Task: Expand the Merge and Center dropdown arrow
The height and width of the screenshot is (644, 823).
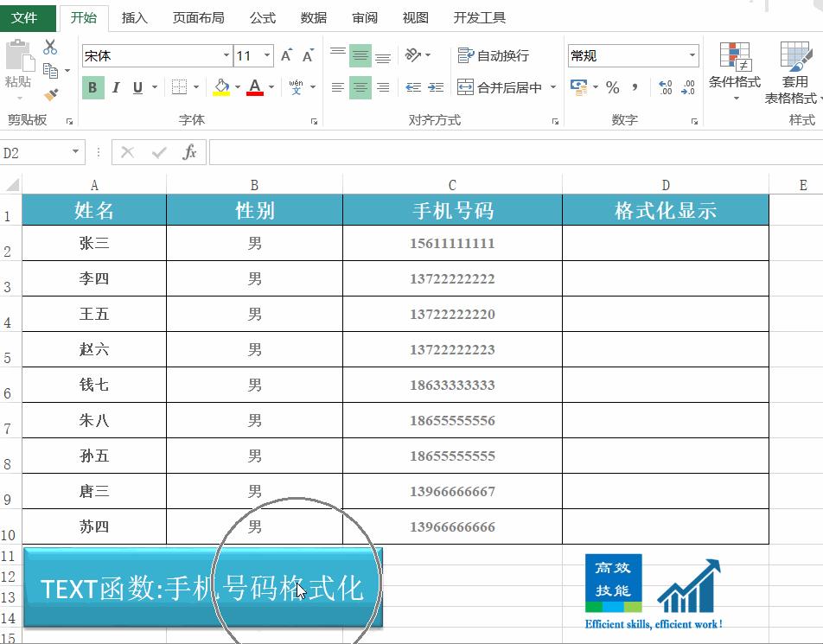Action: coord(552,86)
